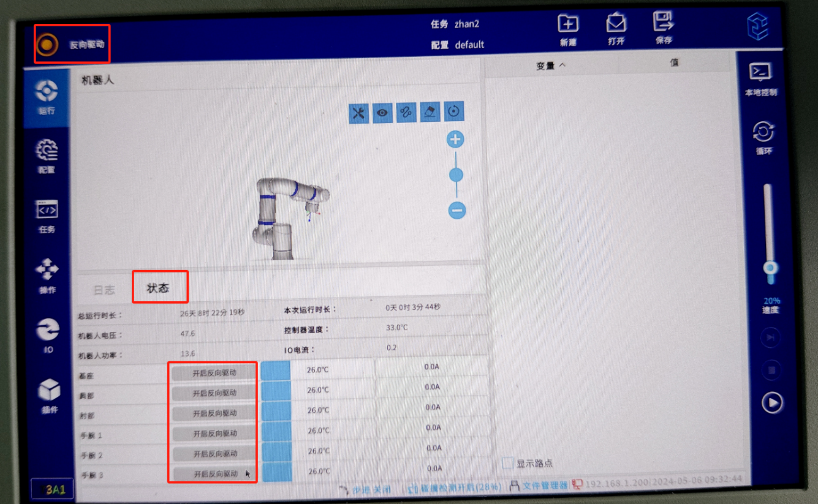
Task: Click the 新建 new file icon
Action: [x=568, y=24]
